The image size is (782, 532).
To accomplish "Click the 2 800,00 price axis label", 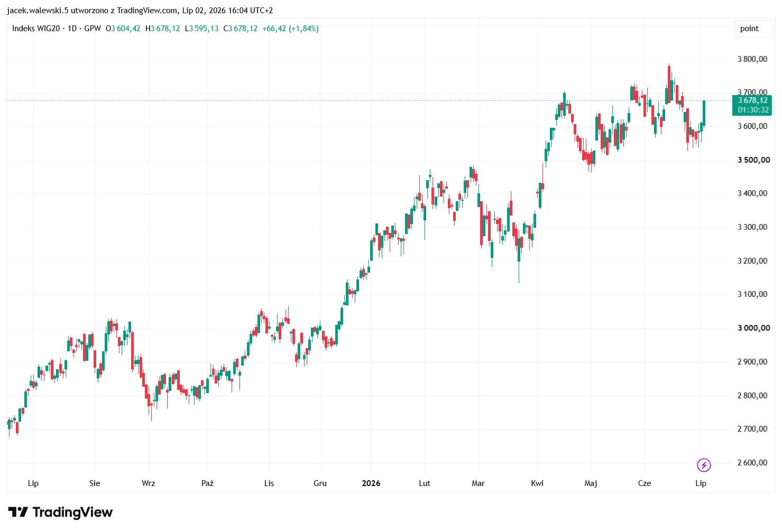I will [x=752, y=396].
